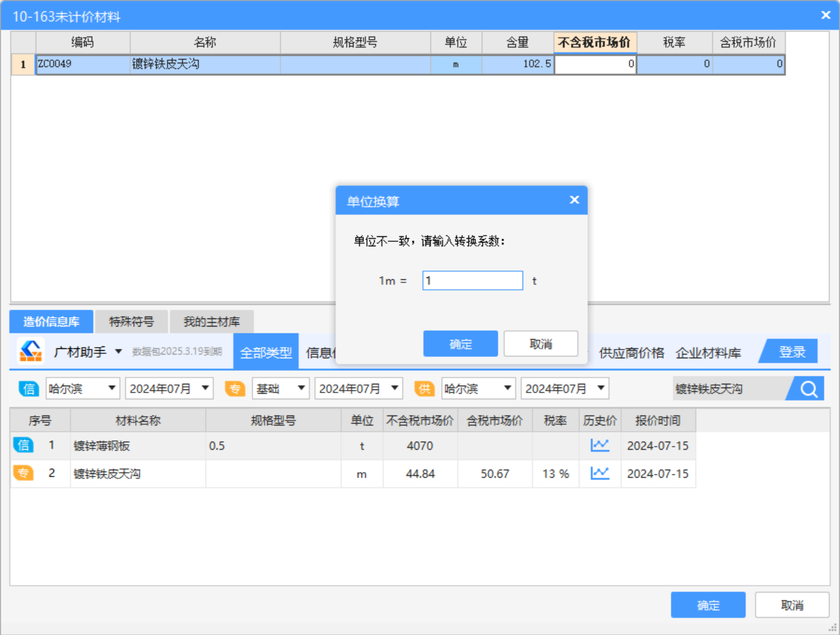840x635 pixels.
Task: Click the top 含税市场价 column header
Action: (749, 42)
